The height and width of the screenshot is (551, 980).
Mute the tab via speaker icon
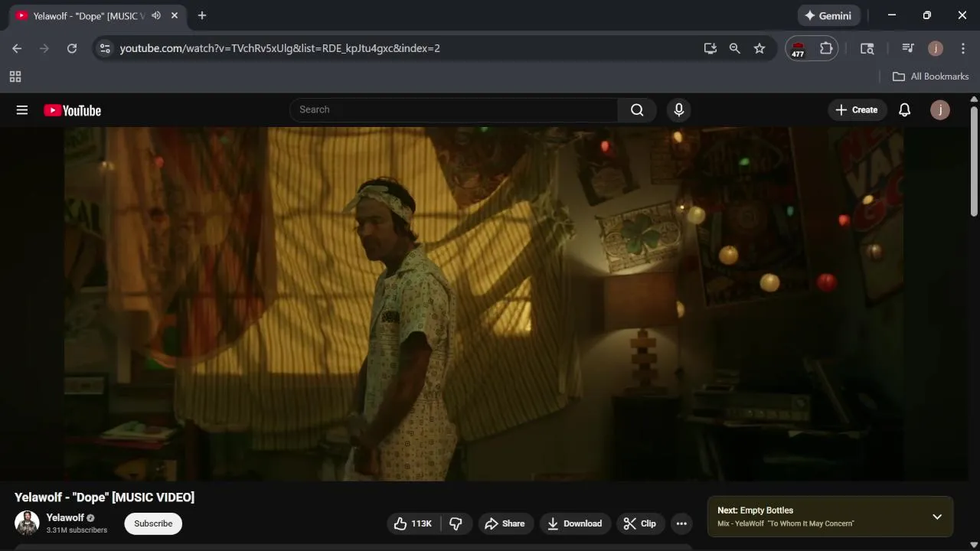point(156,15)
